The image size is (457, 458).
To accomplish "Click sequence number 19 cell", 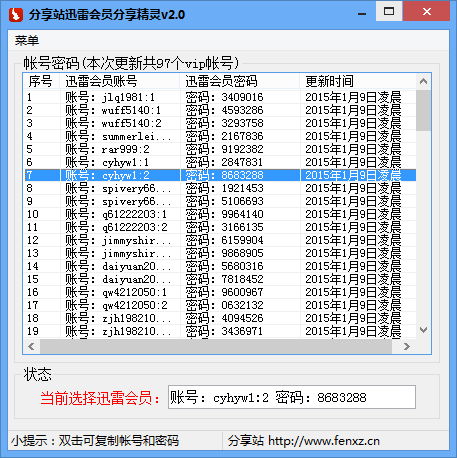I will click(33, 331).
